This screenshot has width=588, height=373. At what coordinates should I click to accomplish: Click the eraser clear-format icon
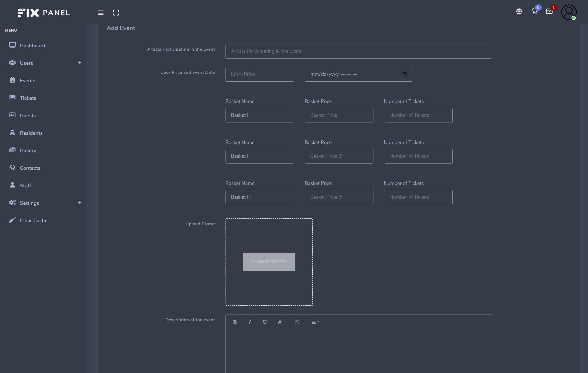tap(280, 322)
